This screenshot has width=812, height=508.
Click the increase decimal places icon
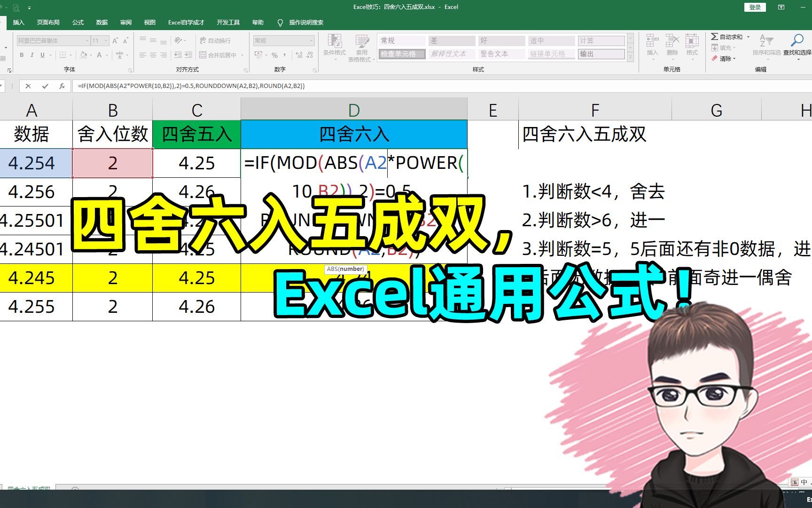(x=299, y=55)
